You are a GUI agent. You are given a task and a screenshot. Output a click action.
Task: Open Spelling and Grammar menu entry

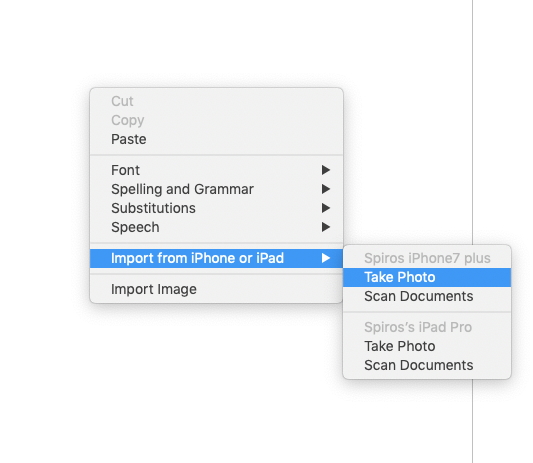coord(182,189)
